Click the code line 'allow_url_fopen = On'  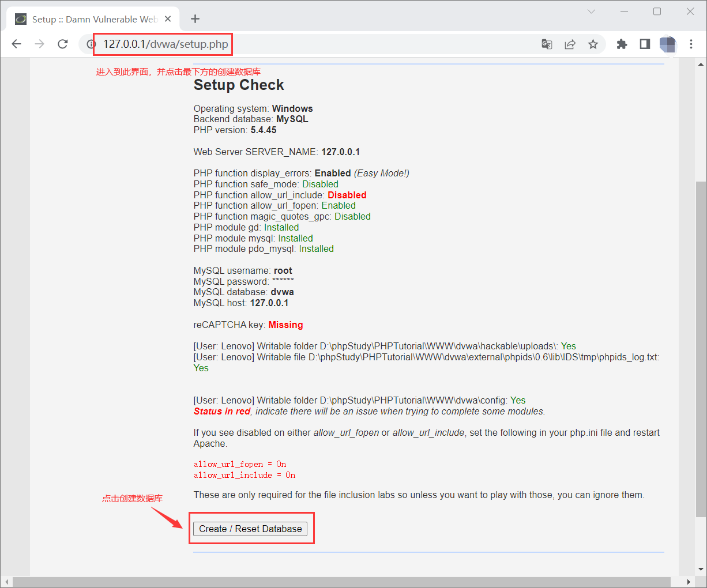coord(240,464)
